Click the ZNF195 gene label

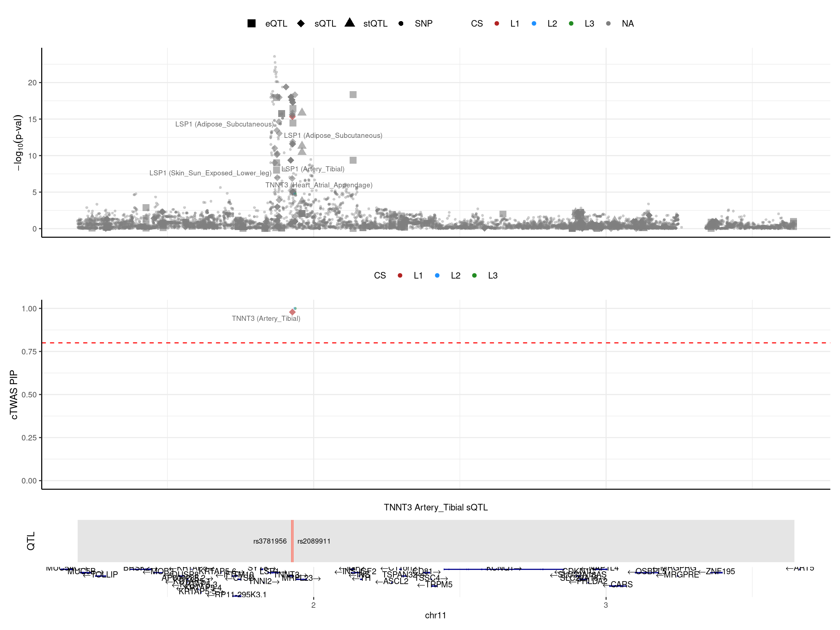tap(720, 572)
